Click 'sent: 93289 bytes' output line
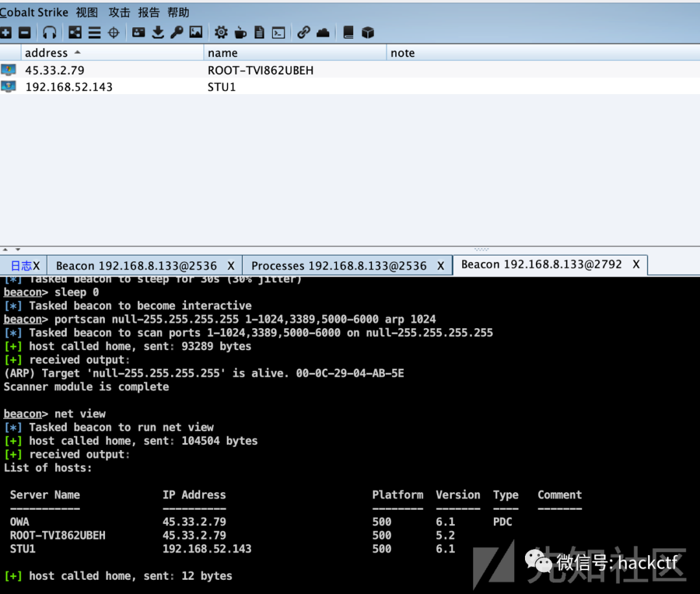 (128, 346)
